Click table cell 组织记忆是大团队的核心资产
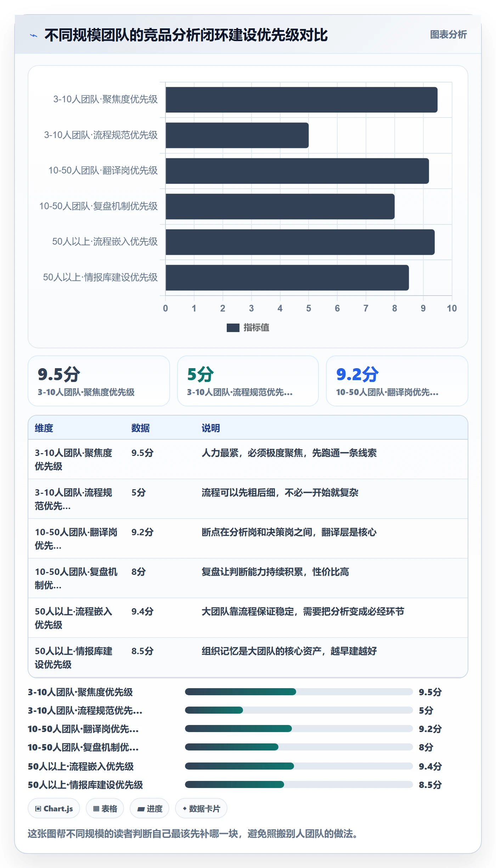 [289, 651]
